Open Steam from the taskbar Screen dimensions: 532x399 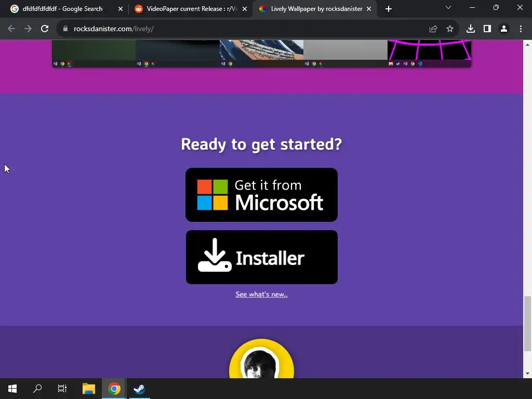click(139, 389)
